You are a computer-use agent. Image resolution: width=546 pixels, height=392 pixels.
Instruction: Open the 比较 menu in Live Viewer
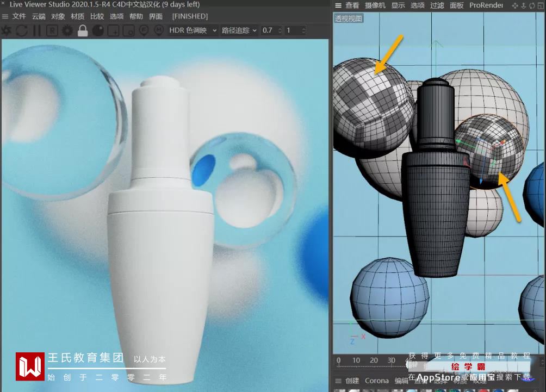tap(97, 16)
